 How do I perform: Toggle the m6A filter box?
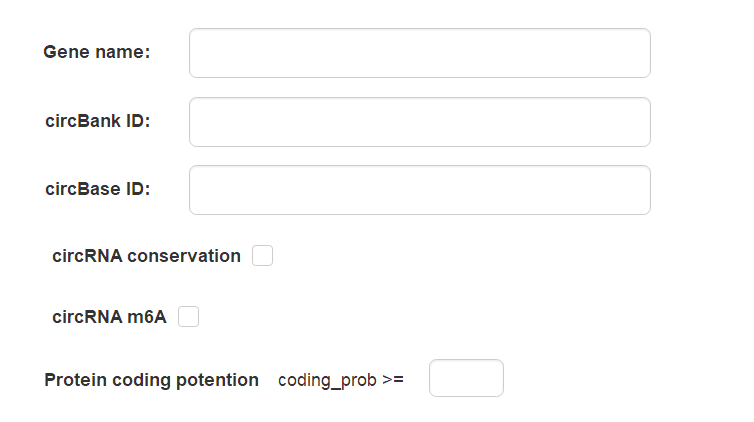tap(188, 317)
